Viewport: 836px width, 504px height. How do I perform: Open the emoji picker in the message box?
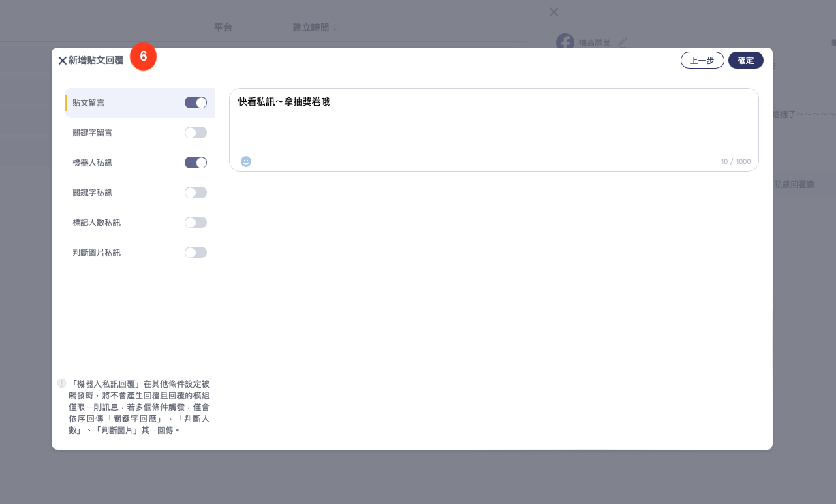pyautogui.click(x=246, y=161)
